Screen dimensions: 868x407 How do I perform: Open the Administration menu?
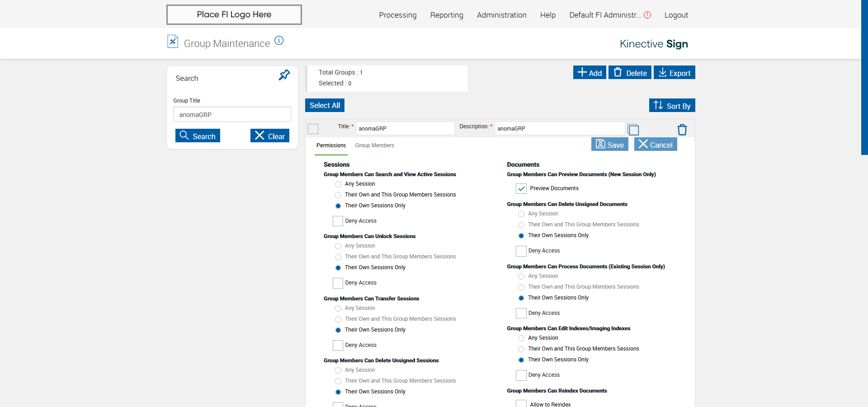click(501, 15)
